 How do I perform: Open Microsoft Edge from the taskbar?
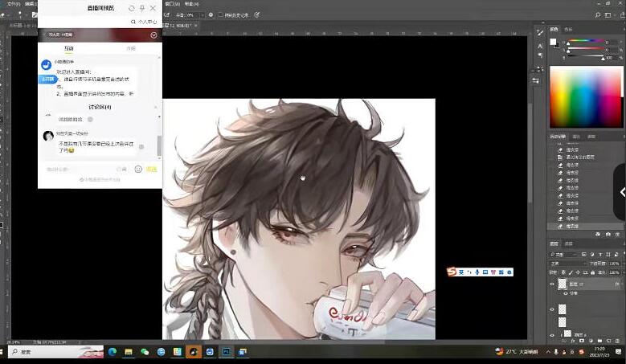113,352
